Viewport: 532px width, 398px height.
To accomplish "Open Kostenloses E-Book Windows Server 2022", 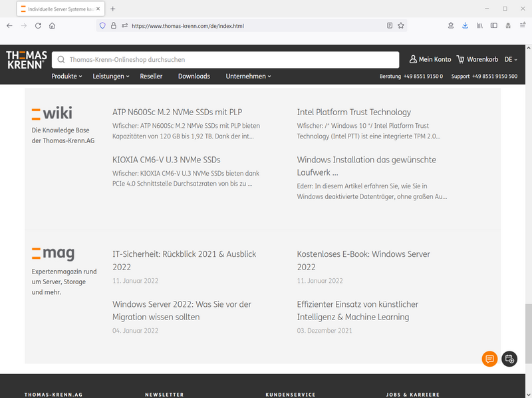I will (x=363, y=260).
